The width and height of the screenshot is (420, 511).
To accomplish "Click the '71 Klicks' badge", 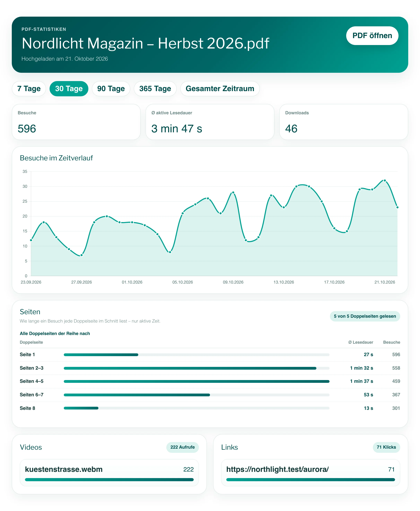I will (386, 447).
